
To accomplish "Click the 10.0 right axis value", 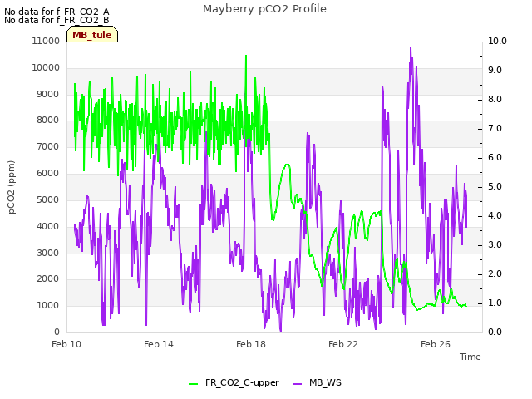I will click(497, 41).
